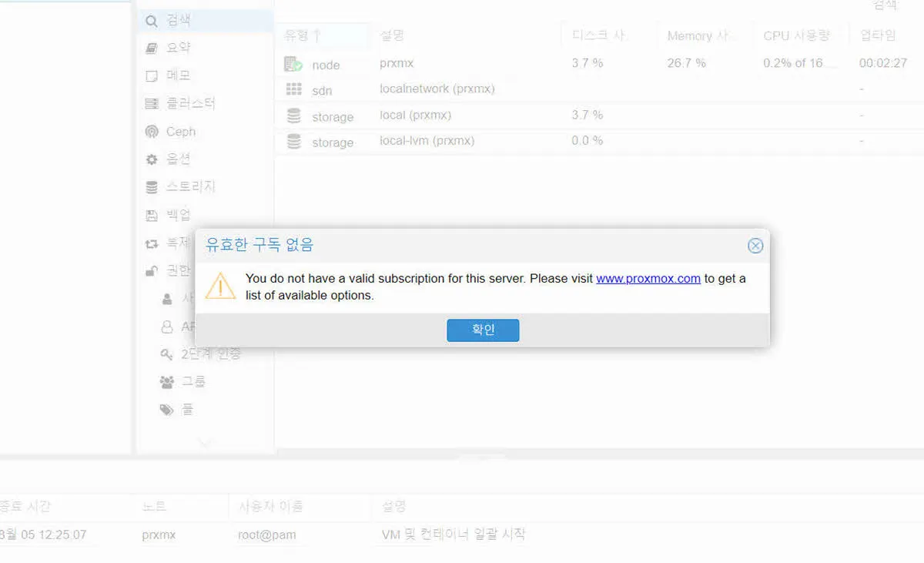
Task: Click the replication arrows icon
Action: (x=152, y=243)
